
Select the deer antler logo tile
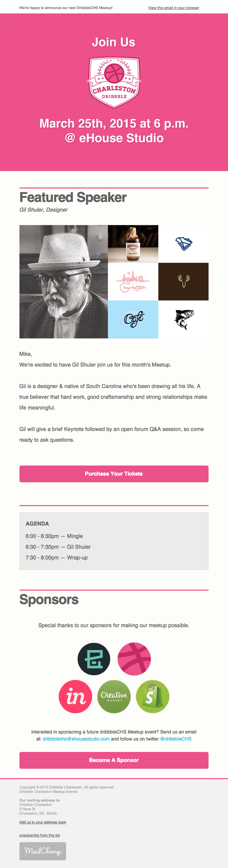coord(183,281)
